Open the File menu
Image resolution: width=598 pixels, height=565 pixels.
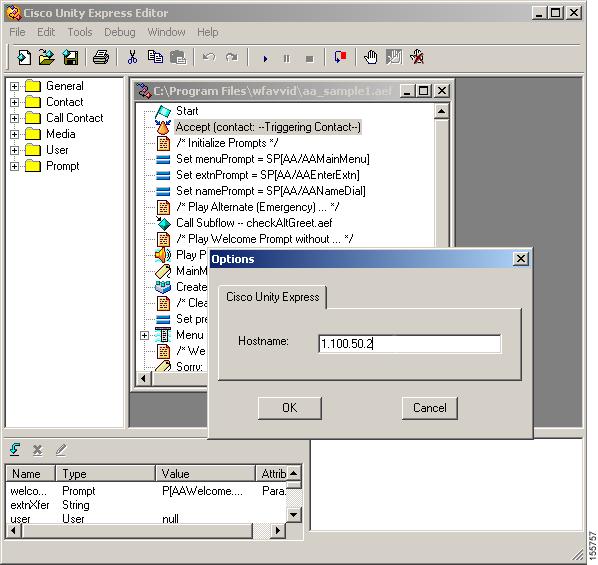coord(17,32)
